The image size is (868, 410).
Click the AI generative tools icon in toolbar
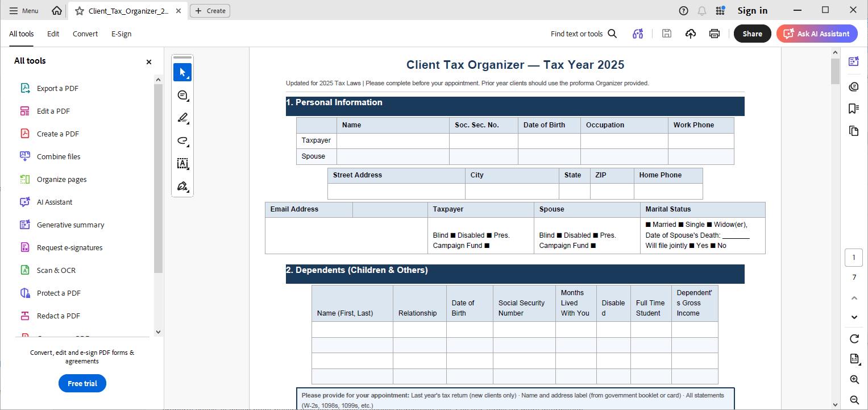coord(638,34)
